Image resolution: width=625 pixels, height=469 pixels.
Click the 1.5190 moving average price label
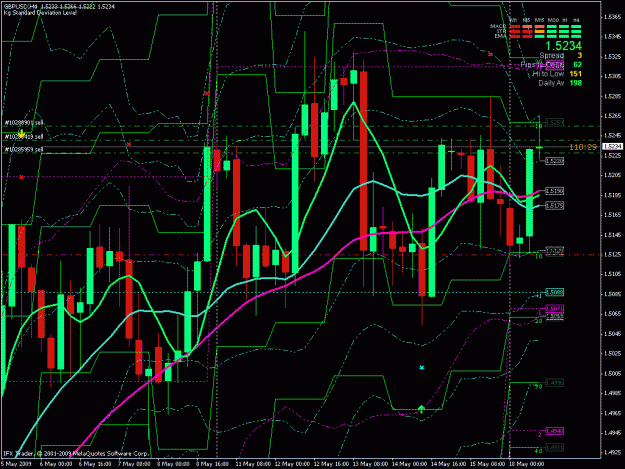coord(554,191)
